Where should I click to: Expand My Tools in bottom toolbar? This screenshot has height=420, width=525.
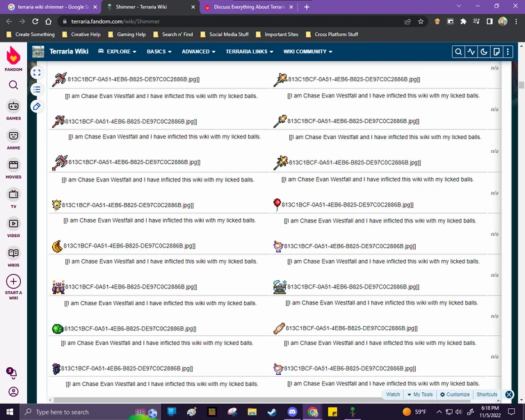click(420, 394)
